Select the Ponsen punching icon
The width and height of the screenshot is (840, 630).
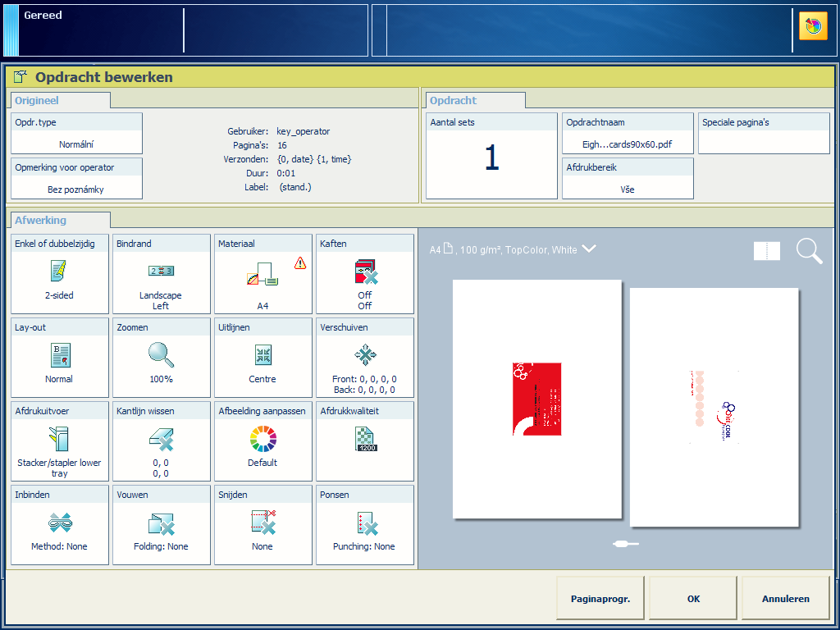point(364,523)
